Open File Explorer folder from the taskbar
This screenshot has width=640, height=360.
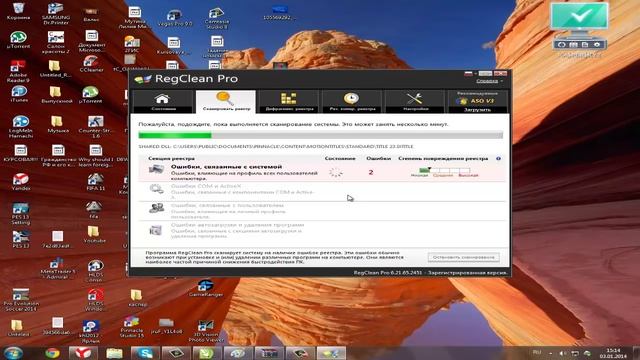click(114, 353)
